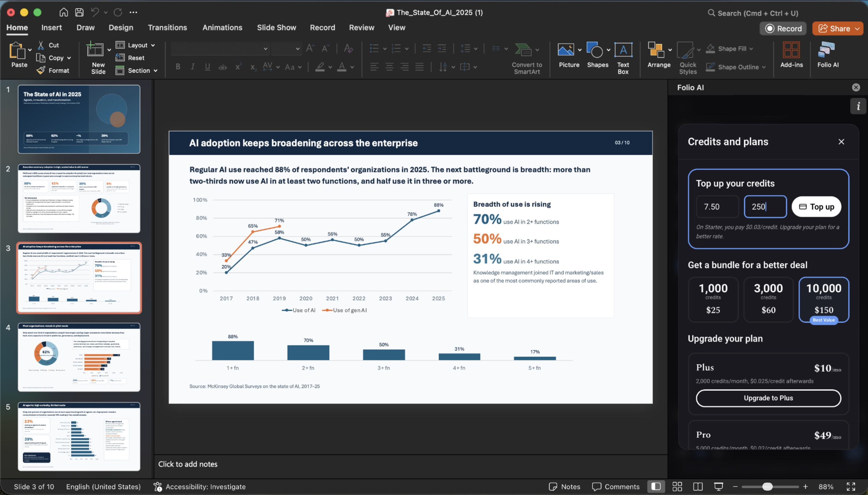The height and width of the screenshot is (495, 868).
Task: Open the Design tab
Action: click(x=121, y=28)
